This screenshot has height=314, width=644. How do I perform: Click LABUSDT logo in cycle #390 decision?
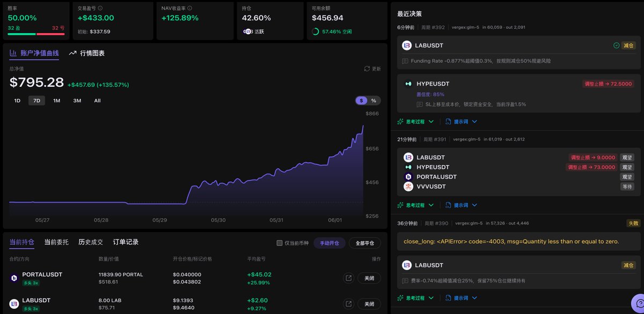point(407,265)
